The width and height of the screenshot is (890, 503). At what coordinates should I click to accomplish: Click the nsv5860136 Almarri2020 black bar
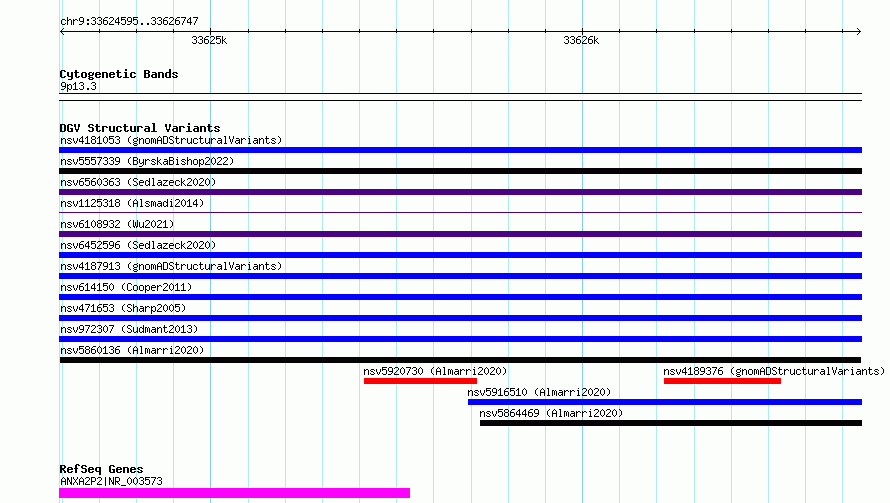click(460, 360)
